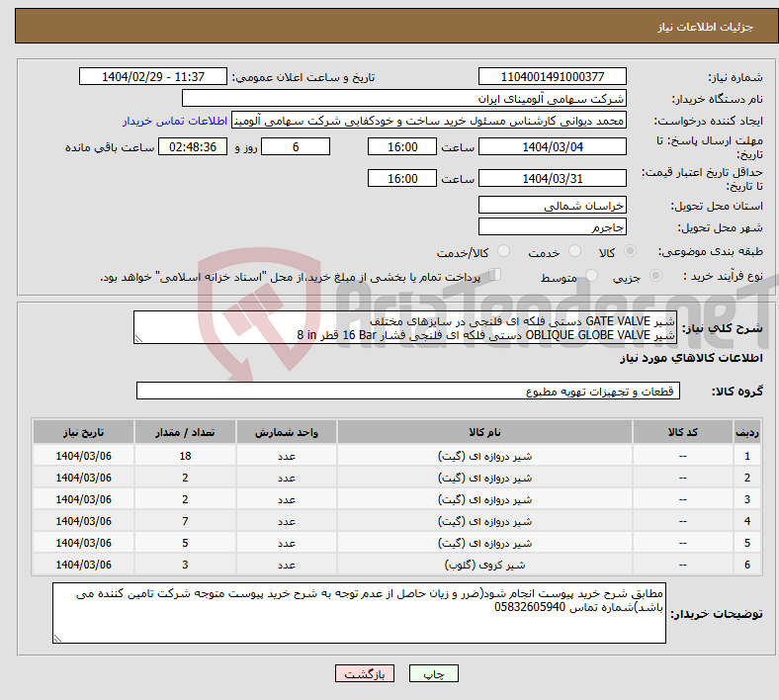Click the response deadline time 16:00
The image size is (779, 700).
click(402, 146)
